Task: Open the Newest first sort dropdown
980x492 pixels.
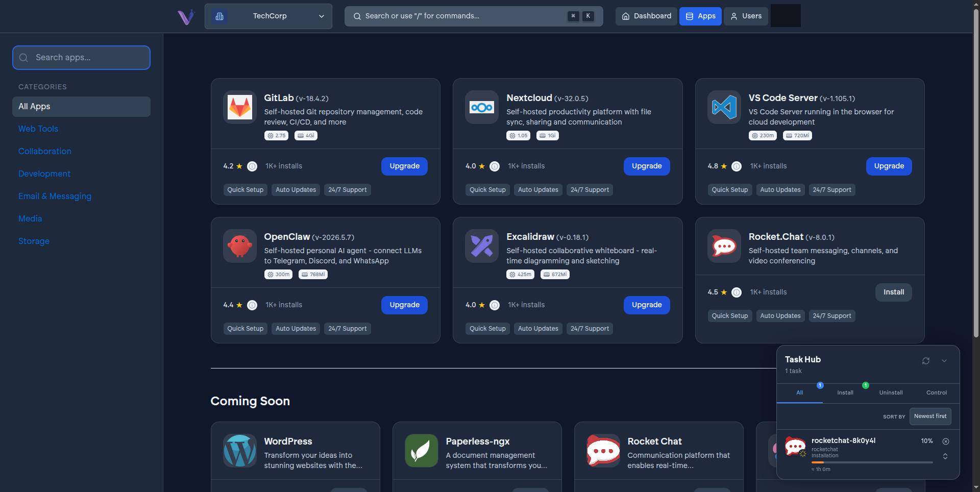Action: [x=930, y=416]
